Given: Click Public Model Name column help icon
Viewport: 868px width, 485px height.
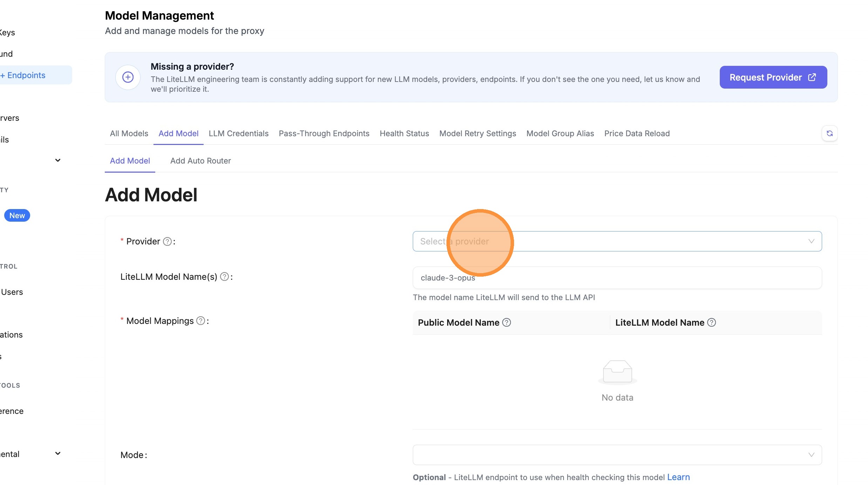Looking at the screenshot, I should click(506, 323).
